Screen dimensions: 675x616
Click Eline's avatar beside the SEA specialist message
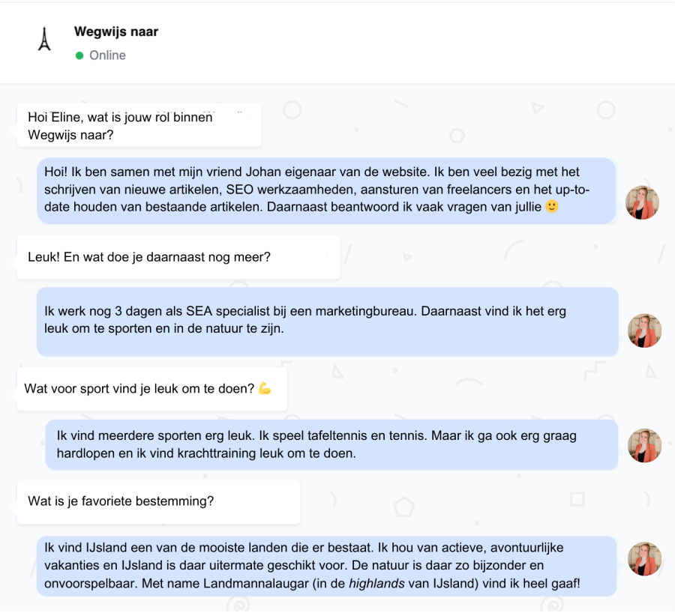coord(644,330)
